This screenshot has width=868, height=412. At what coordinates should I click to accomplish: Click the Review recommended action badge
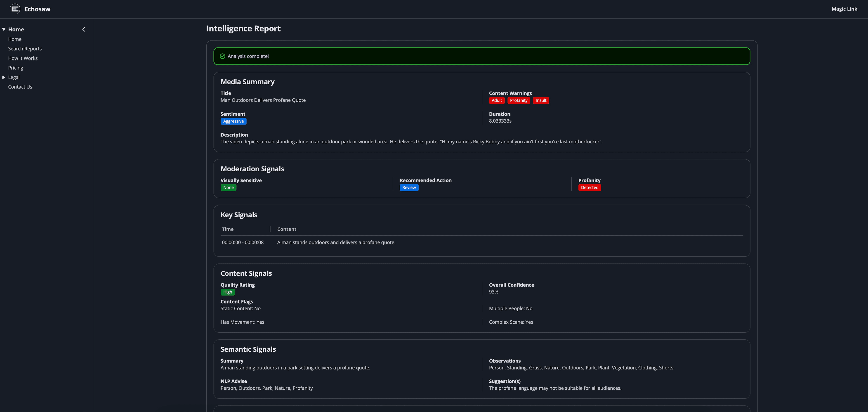[409, 187]
